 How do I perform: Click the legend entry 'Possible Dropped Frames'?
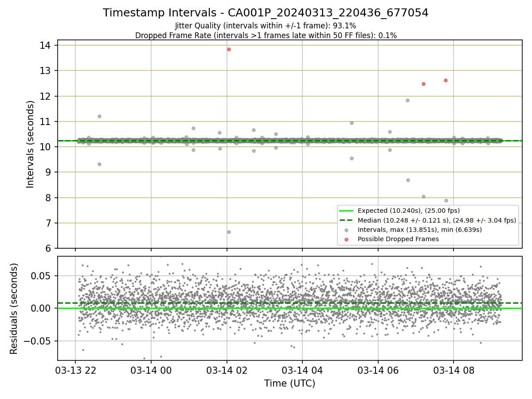tap(398, 239)
